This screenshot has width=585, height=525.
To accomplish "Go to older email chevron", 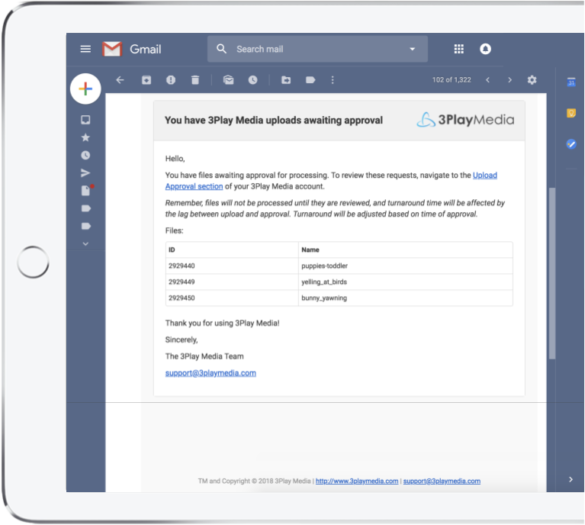I will pyautogui.click(x=510, y=80).
